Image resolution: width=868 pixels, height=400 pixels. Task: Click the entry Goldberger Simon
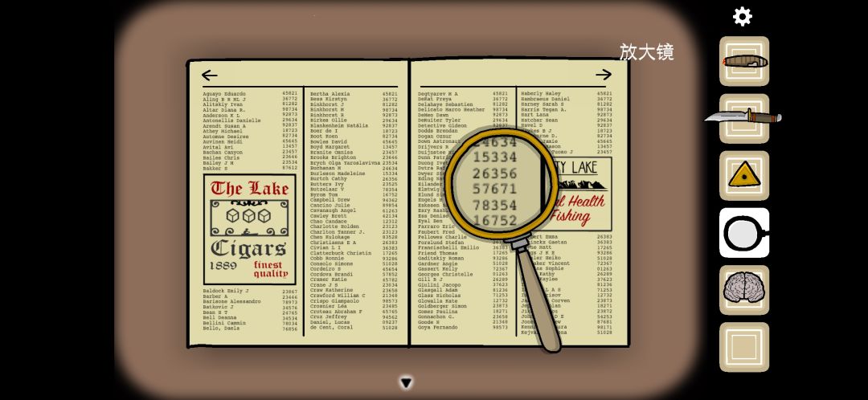(x=442, y=306)
